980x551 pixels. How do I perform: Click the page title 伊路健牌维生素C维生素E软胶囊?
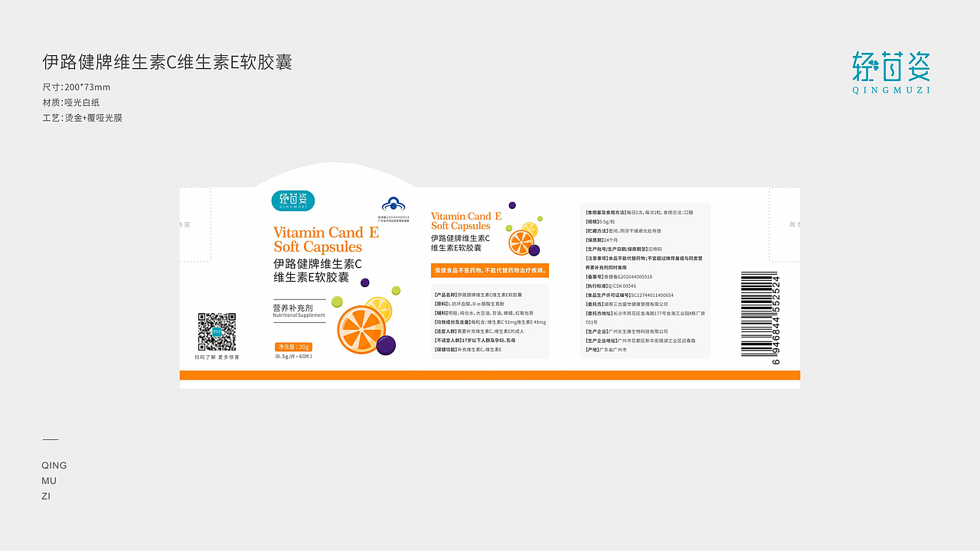click(167, 63)
